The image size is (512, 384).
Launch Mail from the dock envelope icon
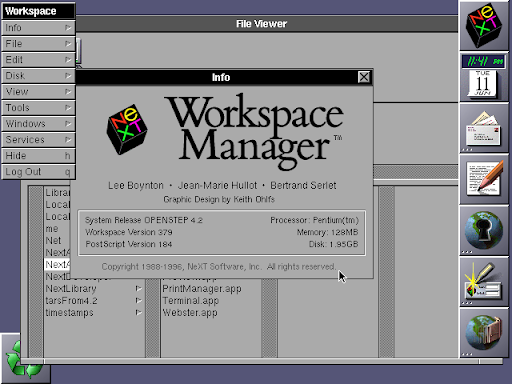484,128
